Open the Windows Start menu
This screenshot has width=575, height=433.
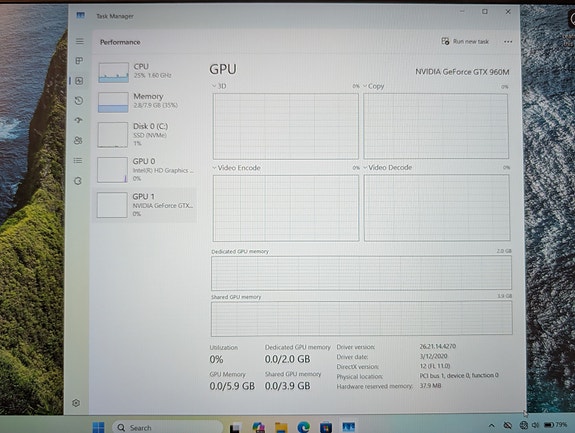(x=98, y=427)
